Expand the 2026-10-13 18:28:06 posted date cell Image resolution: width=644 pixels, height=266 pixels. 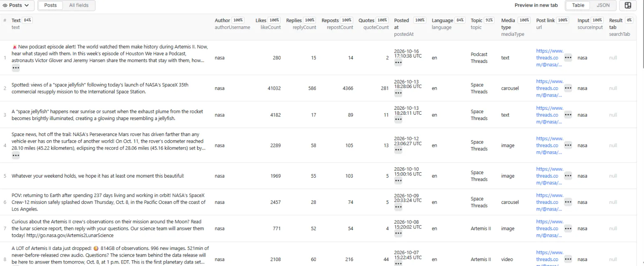pyautogui.click(x=398, y=93)
